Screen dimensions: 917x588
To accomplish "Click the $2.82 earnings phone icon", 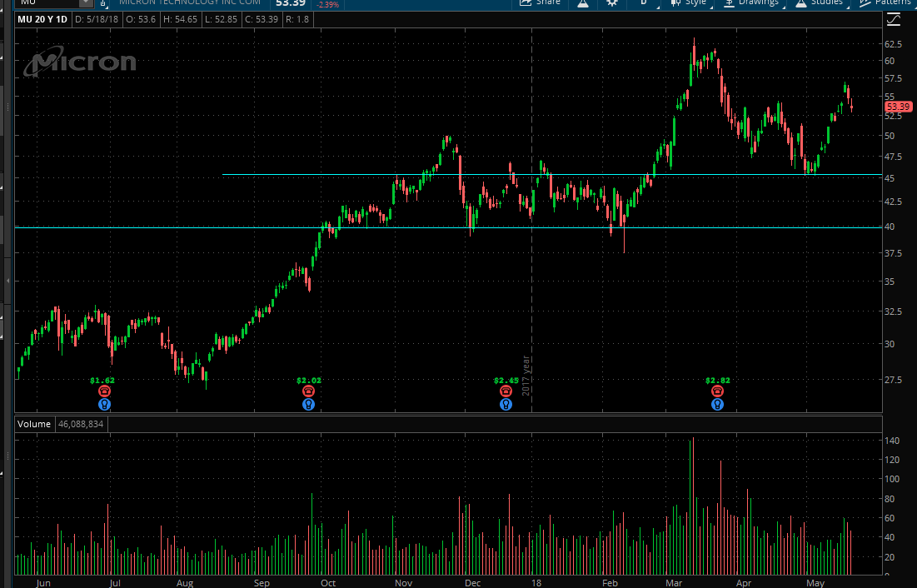I will pyautogui.click(x=718, y=391).
